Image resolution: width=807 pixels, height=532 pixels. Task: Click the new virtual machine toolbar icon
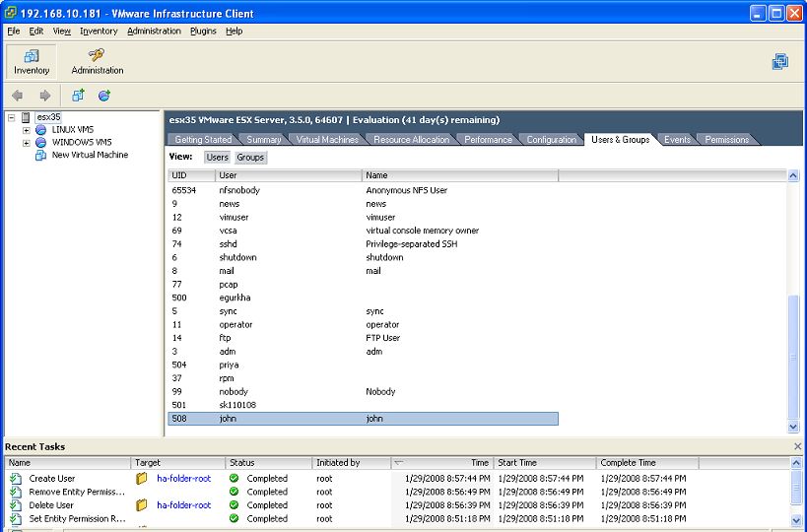tap(78, 96)
